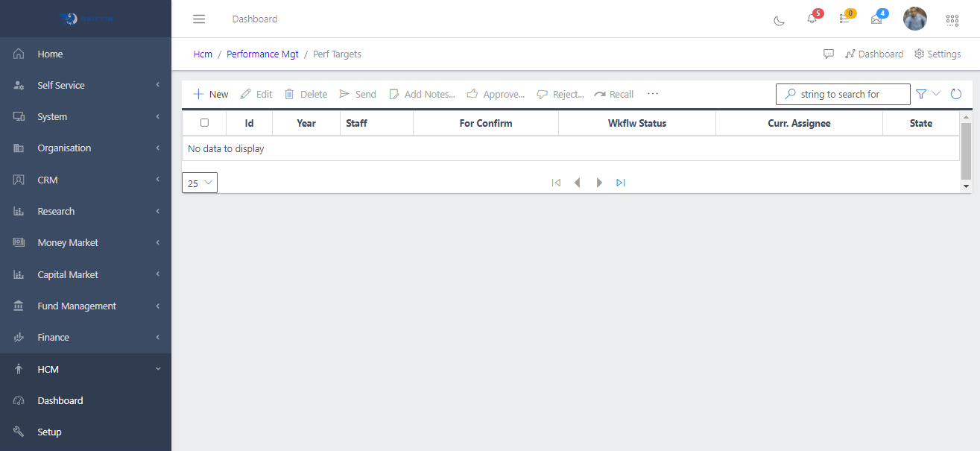Image resolution: width=980 pixels, height=451 pixels.
Task: Check the select-all checkbox in the table header
Action: pyautogui.click(x=204, y=122)
